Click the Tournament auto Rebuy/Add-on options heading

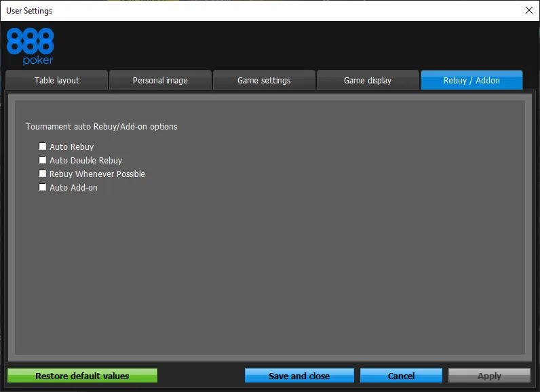click(x=102, y=126)
